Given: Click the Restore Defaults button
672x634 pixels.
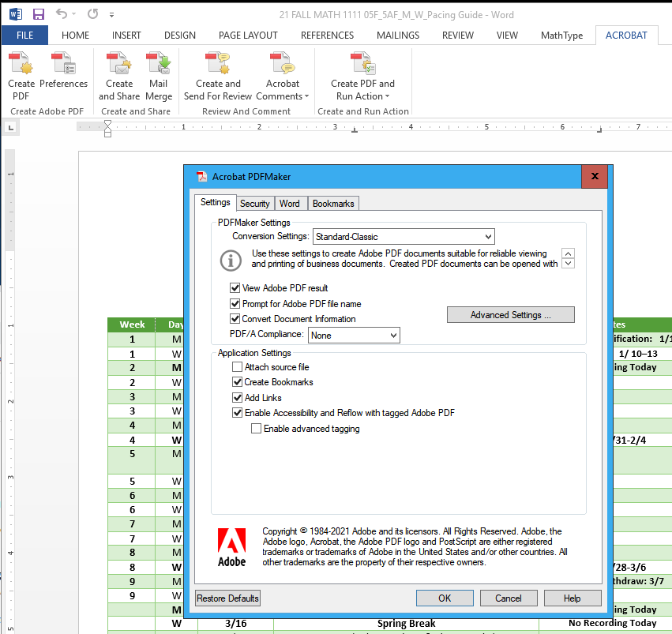Looking at the screenshot, I should tap(227, 598).
